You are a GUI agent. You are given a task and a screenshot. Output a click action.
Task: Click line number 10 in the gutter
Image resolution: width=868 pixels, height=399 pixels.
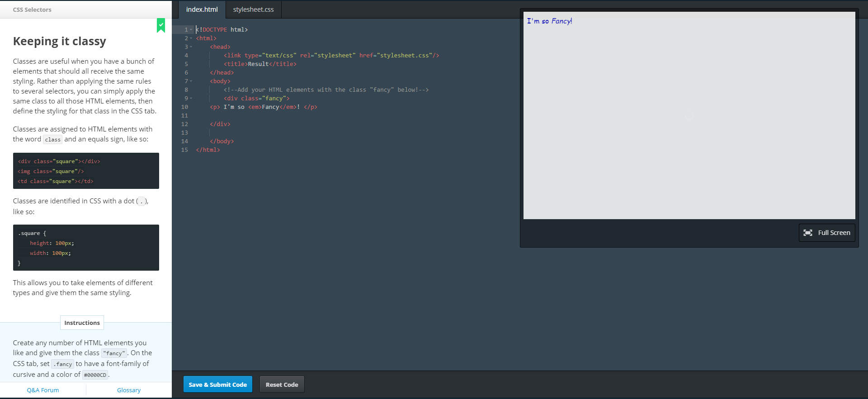pos(184,107)
